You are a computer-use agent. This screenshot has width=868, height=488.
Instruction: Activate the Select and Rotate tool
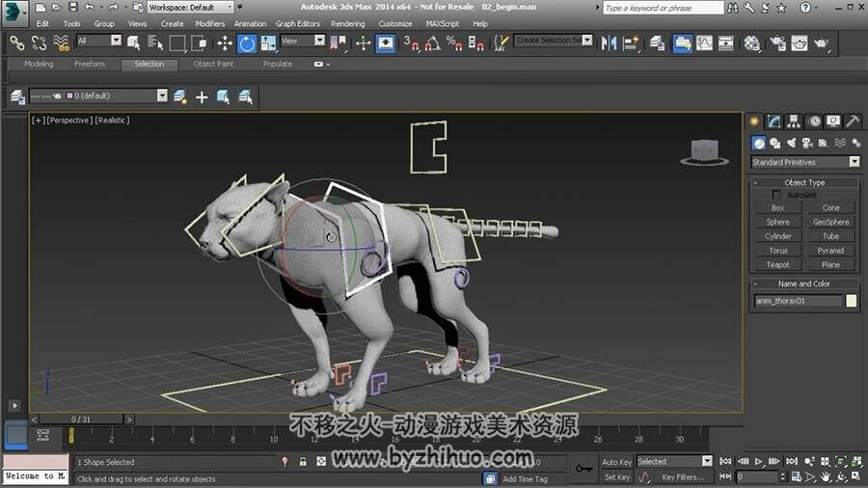247,42
